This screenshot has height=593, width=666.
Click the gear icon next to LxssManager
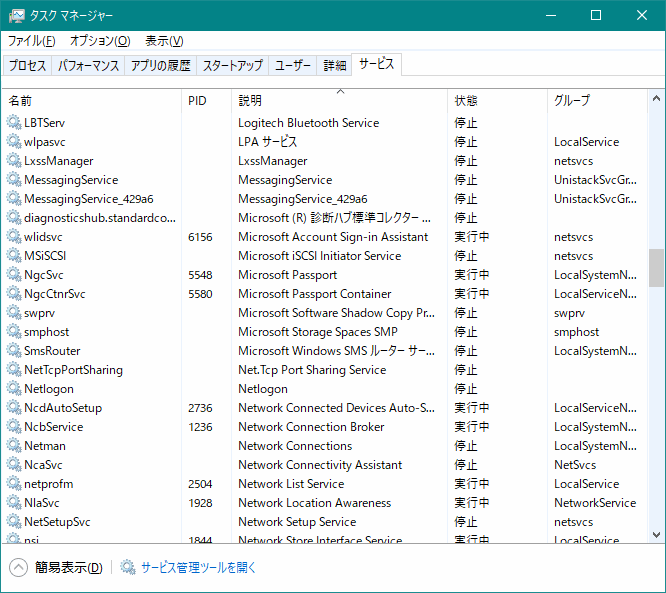[x=14, y=161]
